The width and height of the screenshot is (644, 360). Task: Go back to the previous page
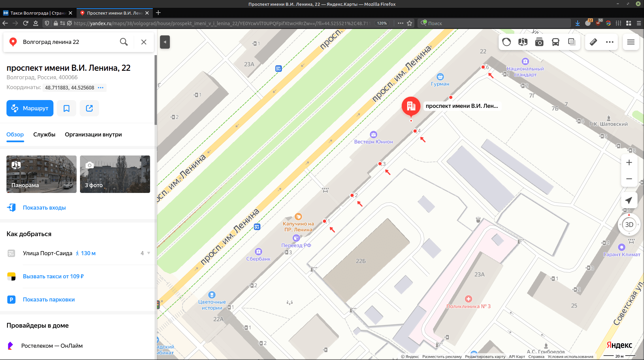tap(5, 23)
